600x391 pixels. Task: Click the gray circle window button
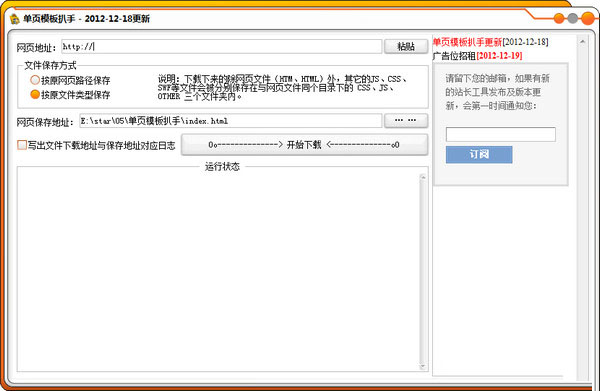coord(573,18)
